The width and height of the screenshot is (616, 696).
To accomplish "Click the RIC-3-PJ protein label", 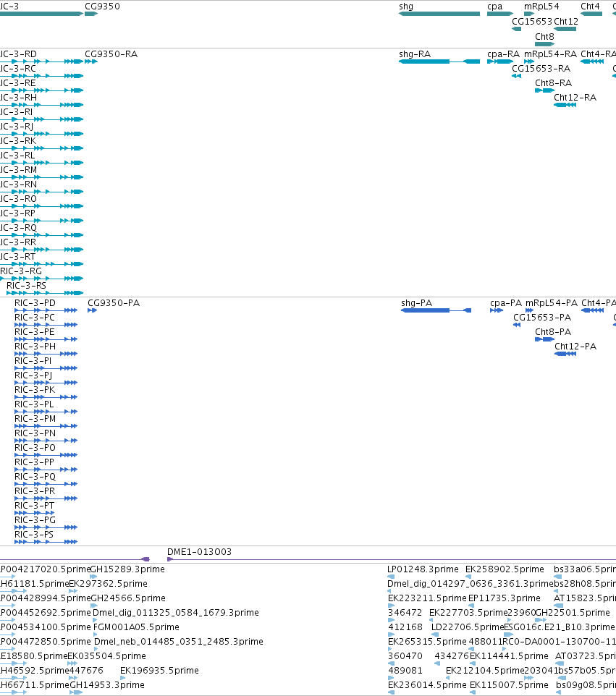I will pyautogui.click(x=33, y=375).
